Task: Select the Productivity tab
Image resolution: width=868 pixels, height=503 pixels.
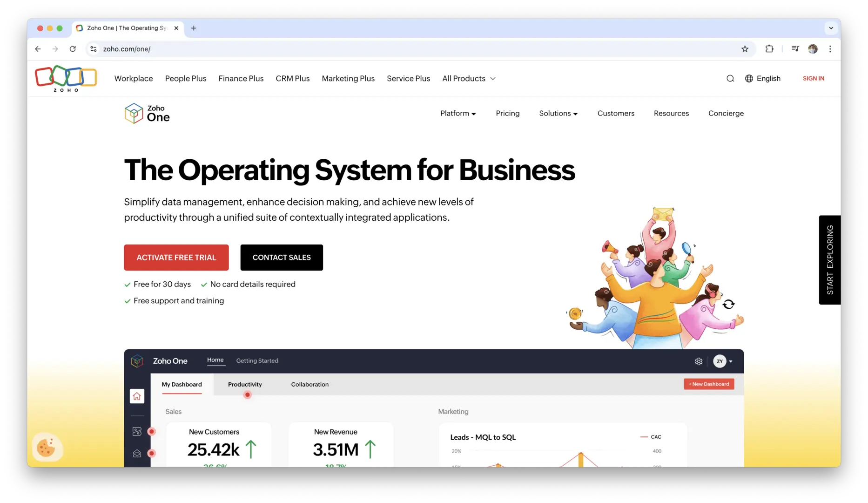Action: (x=245, y=385)
